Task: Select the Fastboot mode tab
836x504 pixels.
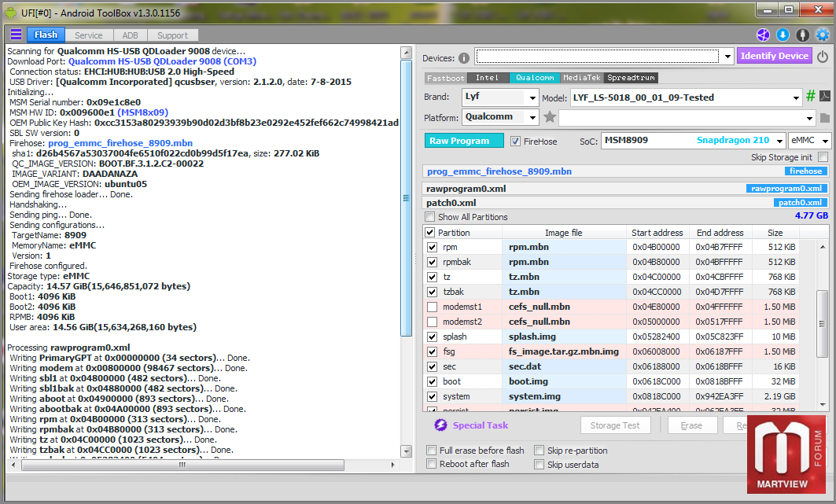Action: (x=445, y=78)
